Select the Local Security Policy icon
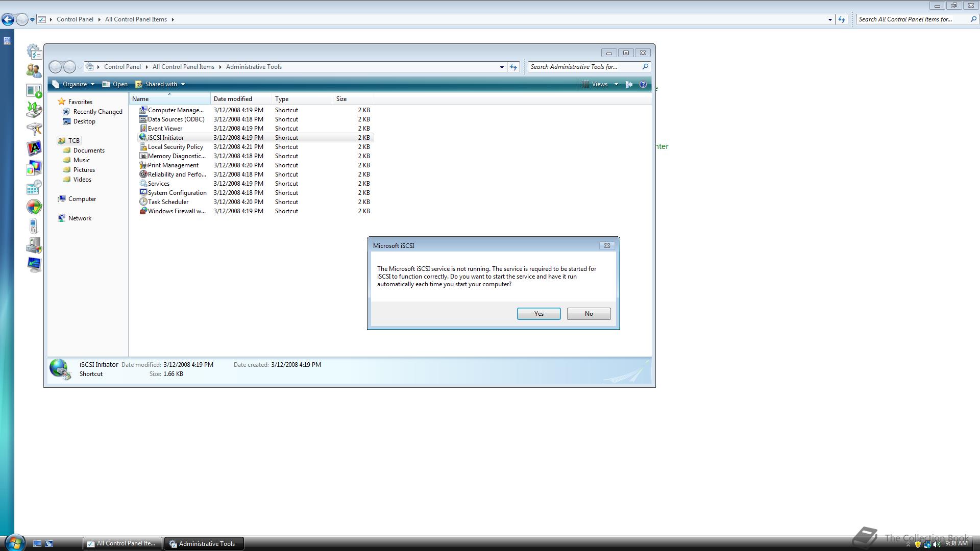This screenshot has width=980, height=551. [x=143, y=146]
